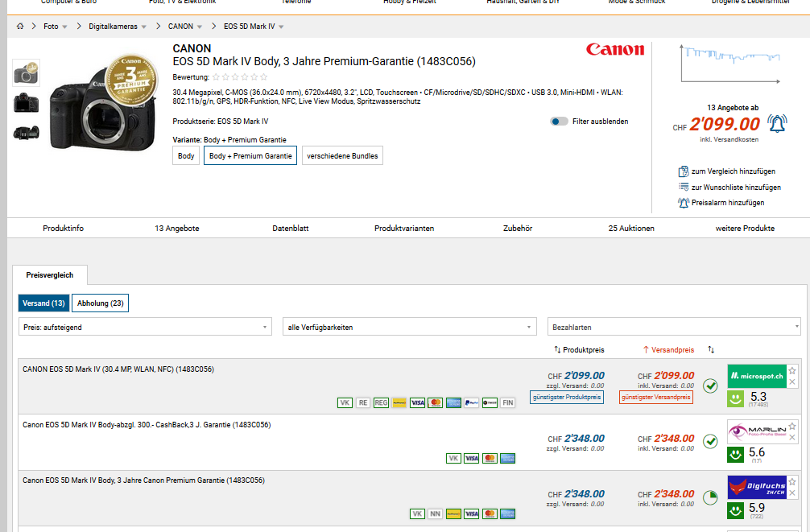
Task: Click the 'zur Wunschliste hinzufügen' list icon
Action: tap(684, 187)
